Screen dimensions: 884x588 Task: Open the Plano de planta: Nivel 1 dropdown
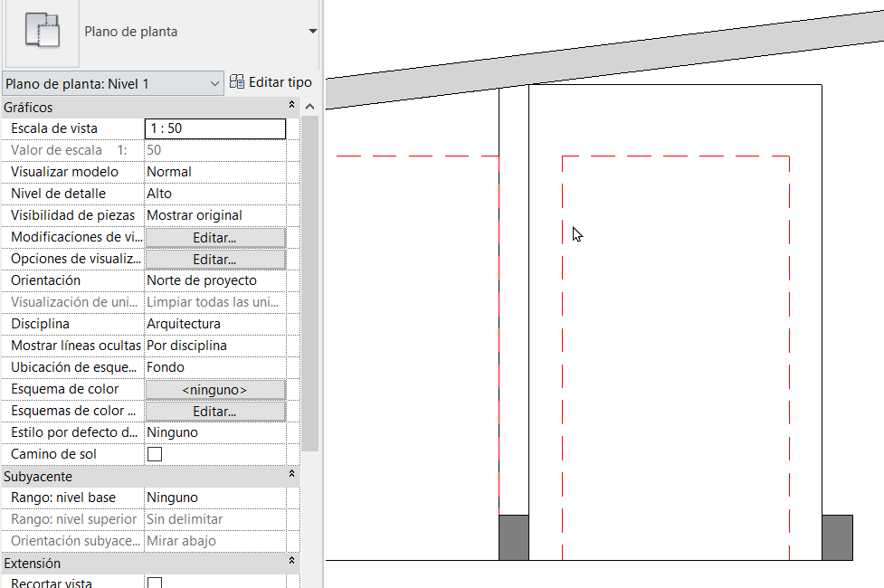pos(113,84)
